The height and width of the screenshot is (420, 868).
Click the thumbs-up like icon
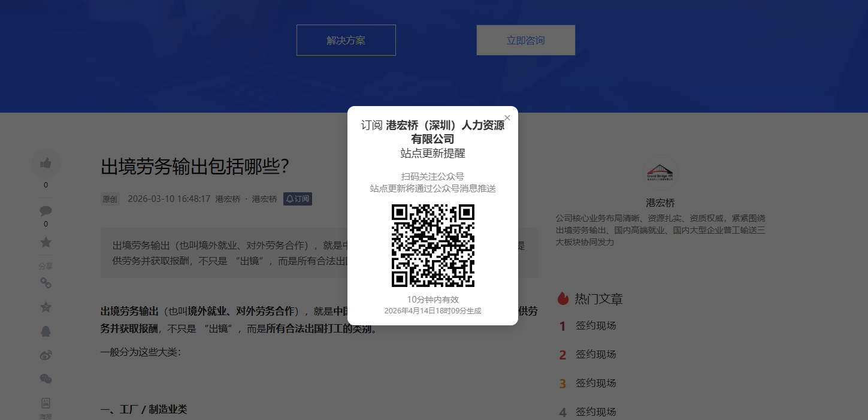(46, 163)
